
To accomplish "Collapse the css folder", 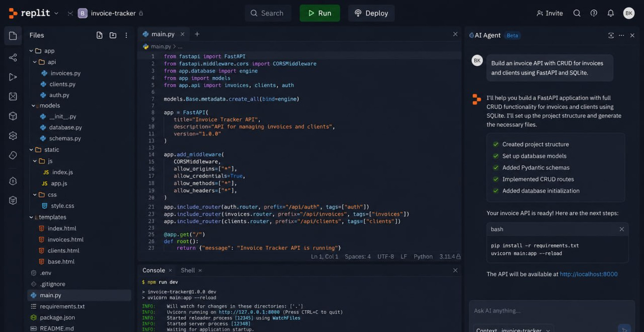I will point(34,195).
